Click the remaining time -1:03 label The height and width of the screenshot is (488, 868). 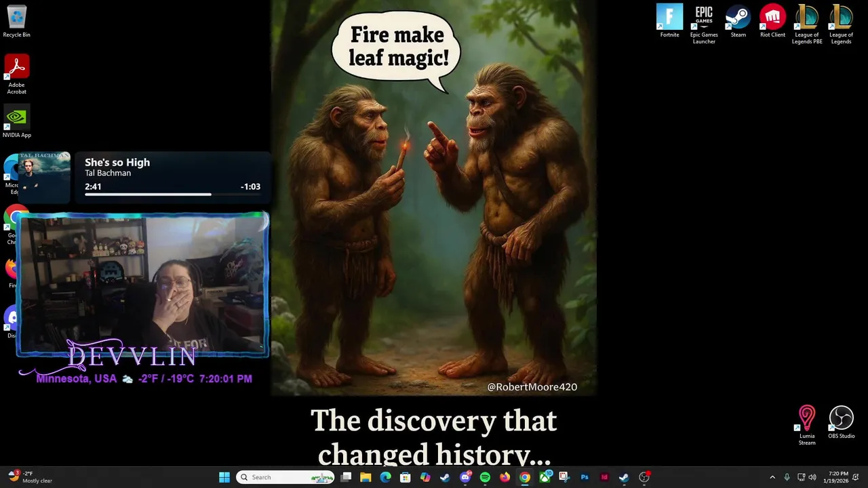(x=250, y=186)
